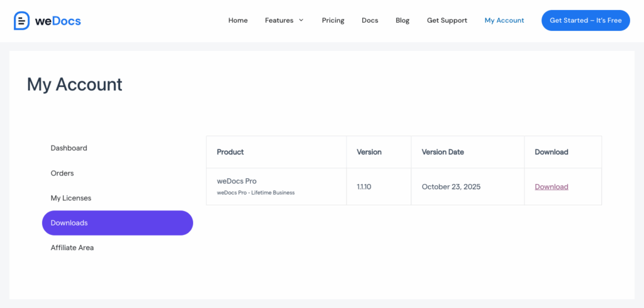Click the Download link for weDocs Pro
The image size is (644, 308).
coord(551,186)
